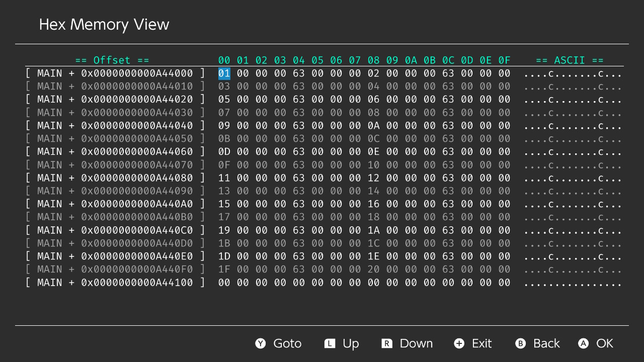Click byte 09 in row A44040
Image resolution: width=644 pixels, height=362 pixels.
pos(224,126)
